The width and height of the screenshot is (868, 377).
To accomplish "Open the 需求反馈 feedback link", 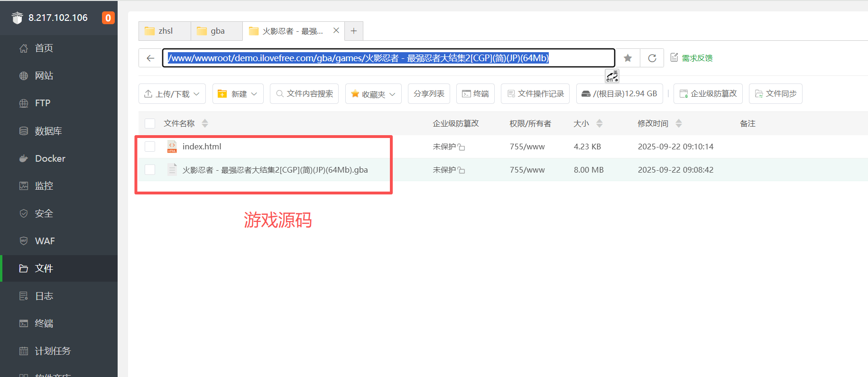I will coord(692,58).
